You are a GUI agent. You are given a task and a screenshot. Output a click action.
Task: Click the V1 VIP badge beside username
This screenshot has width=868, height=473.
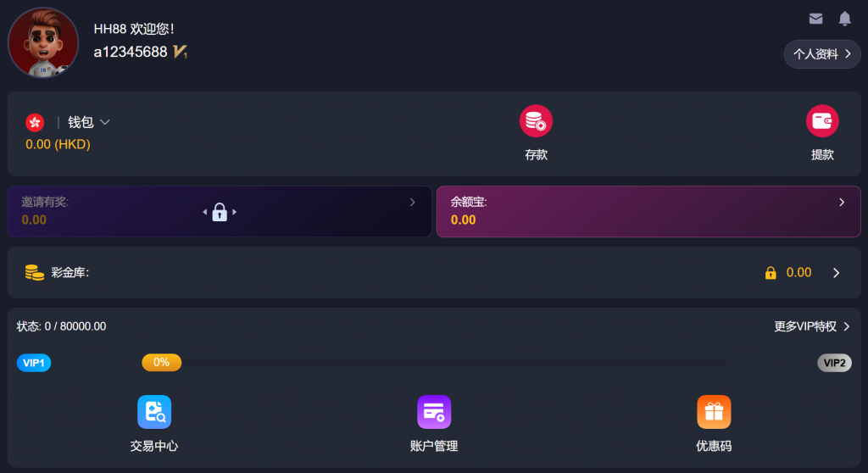pos(180,52)
